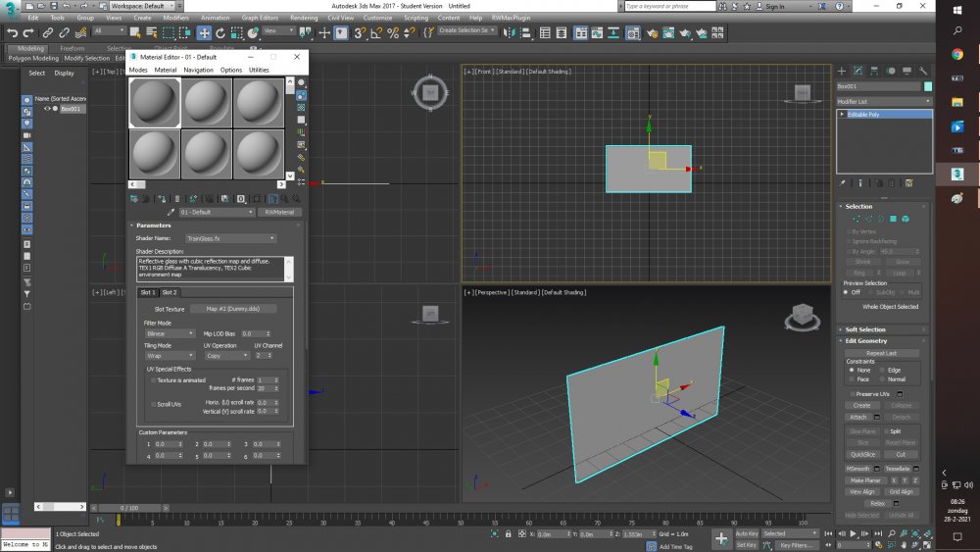Image resolution: width=980 pixels, height=552 pixels.
Task: Enable the Texture is animated checkbox
Action: coord(153,380)
